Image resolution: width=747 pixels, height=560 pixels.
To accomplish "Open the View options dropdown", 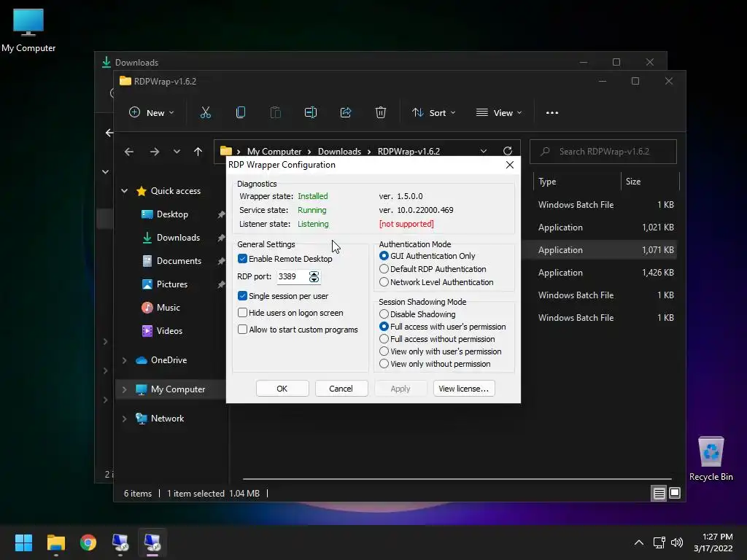I will click(x=499, y=113).
